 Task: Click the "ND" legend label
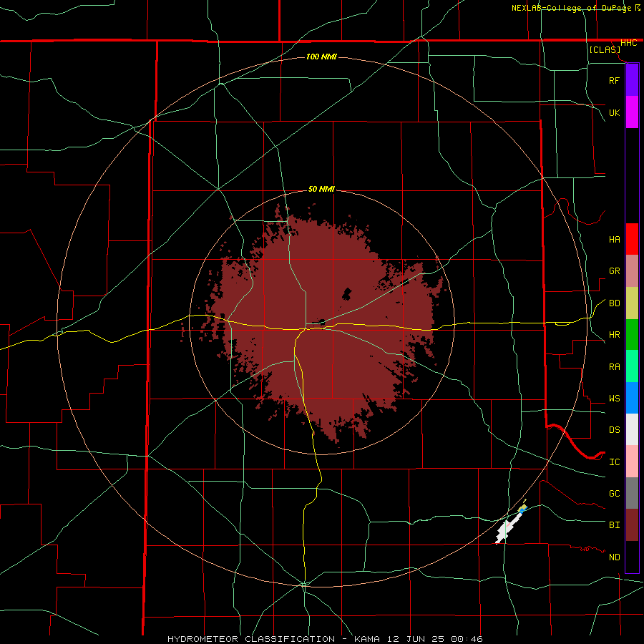pos(614,557)
